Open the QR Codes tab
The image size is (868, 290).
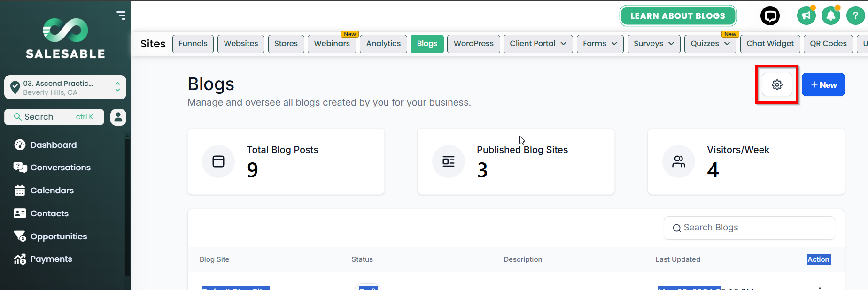click(x=828, y=44)
